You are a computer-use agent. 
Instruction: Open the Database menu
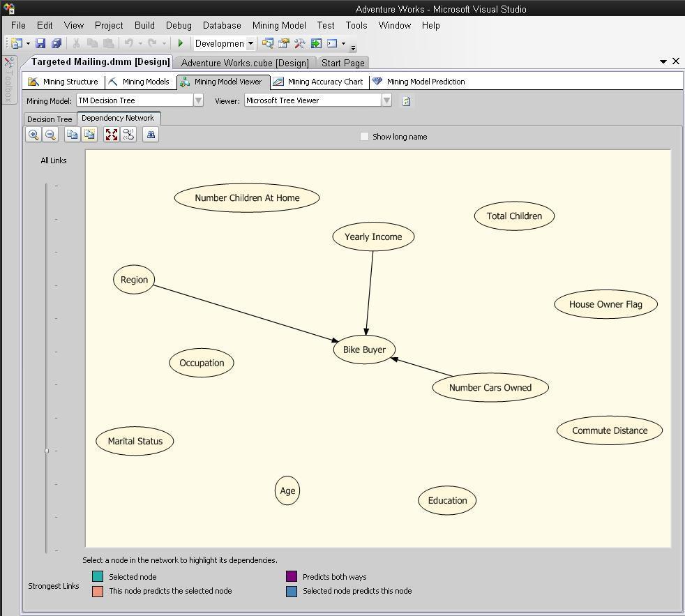[x=222, y=25]
